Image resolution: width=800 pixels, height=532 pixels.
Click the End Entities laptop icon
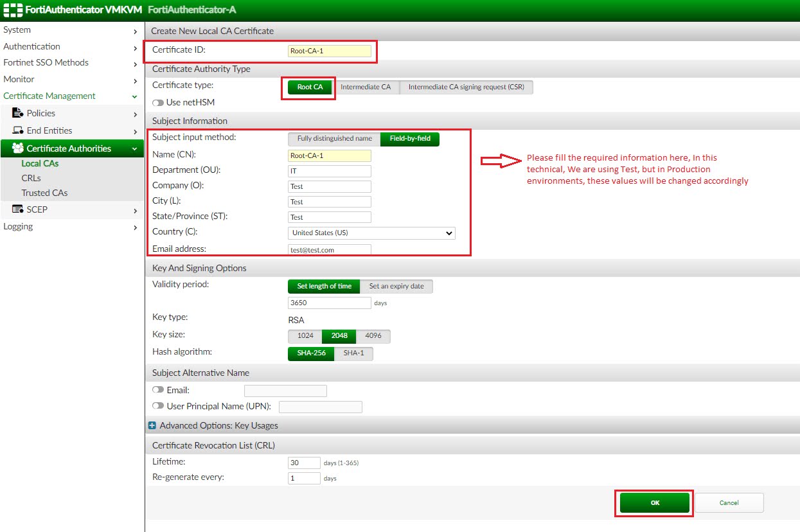(x=17, y=130)
